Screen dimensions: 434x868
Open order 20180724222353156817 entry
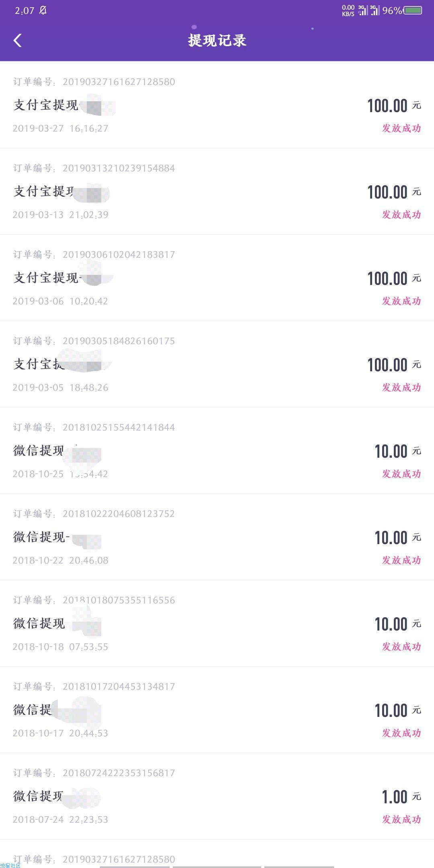tap(217, 796)
